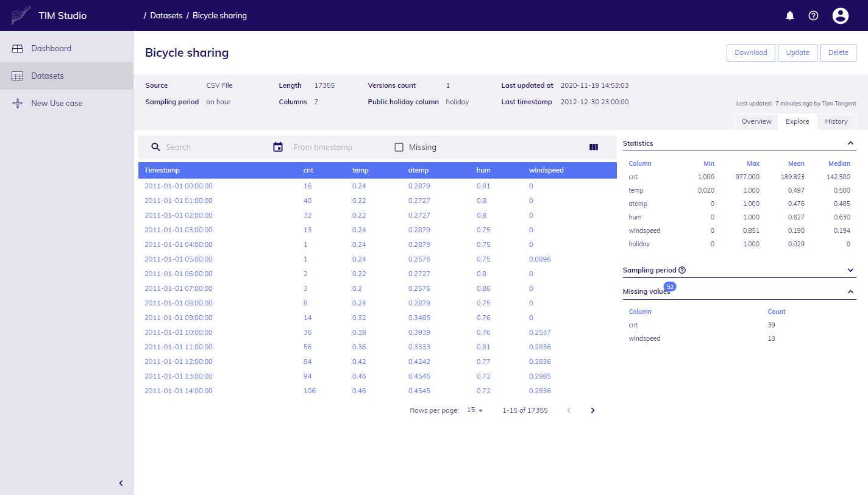Screen dimensions: 868x495
Task: Click the Sampling period help icon
Action: [x=682, y=270]
